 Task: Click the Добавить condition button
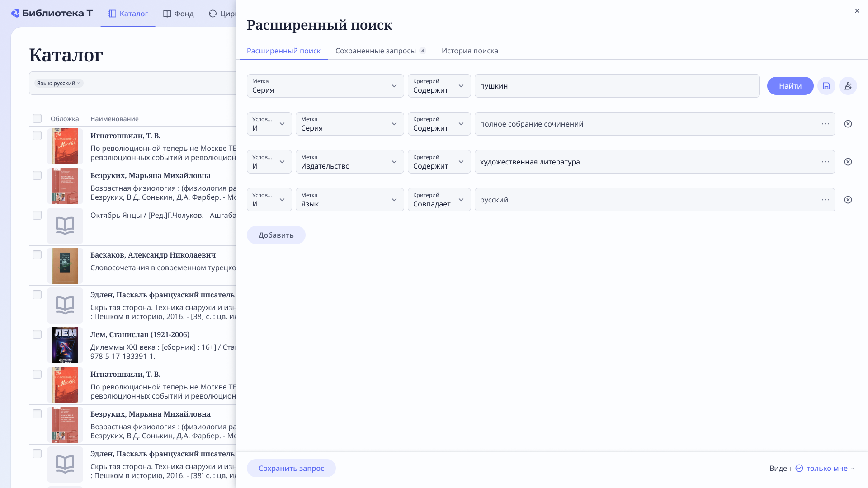click(276, 235)
